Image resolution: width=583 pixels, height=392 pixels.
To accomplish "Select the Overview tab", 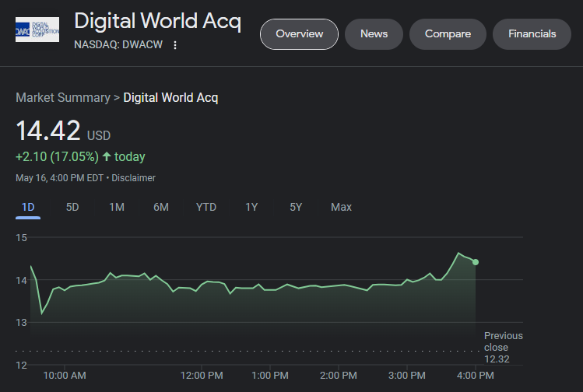I will (x=299, y=34).
